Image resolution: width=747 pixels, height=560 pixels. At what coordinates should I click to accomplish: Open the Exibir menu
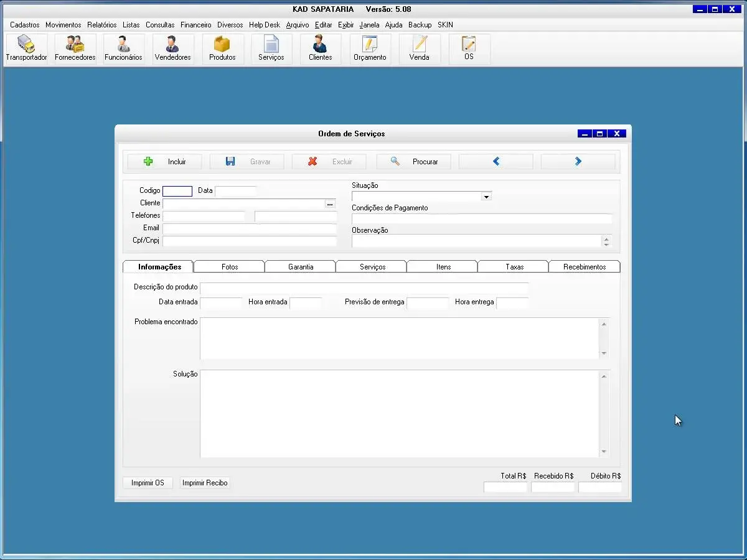pos(346,25)
